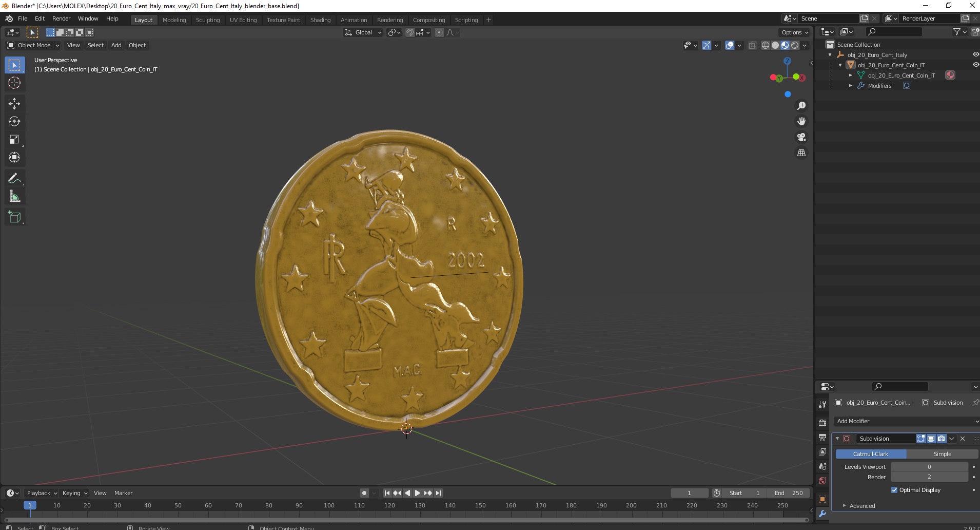Select the Annotate tool
Screen dimensions: 980x530
coord(14,178)
